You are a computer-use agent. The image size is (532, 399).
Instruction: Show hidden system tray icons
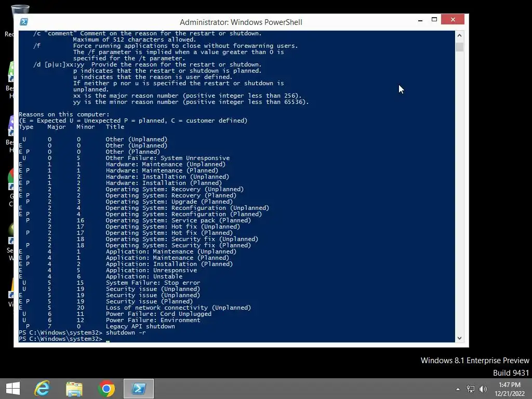tap(458, 389)
